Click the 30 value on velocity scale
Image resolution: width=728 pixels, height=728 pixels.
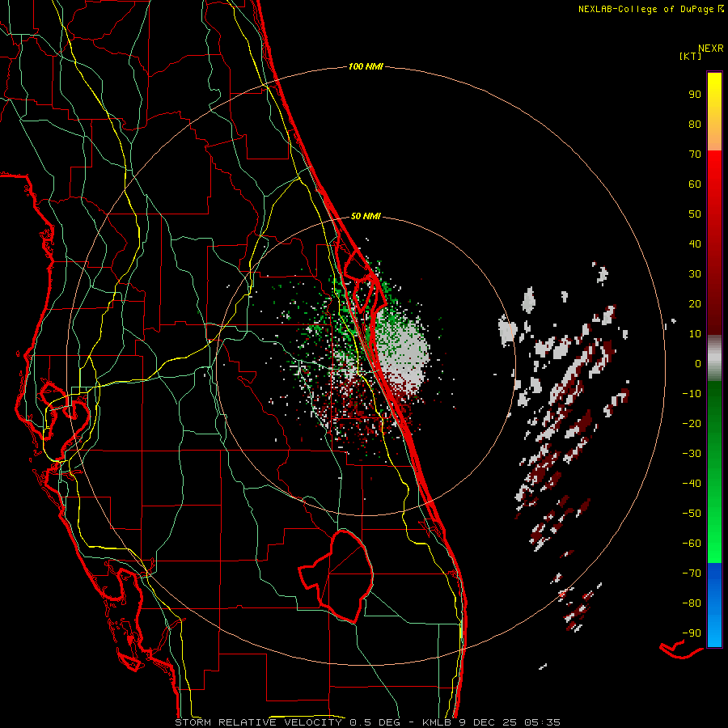click(695, 274)
